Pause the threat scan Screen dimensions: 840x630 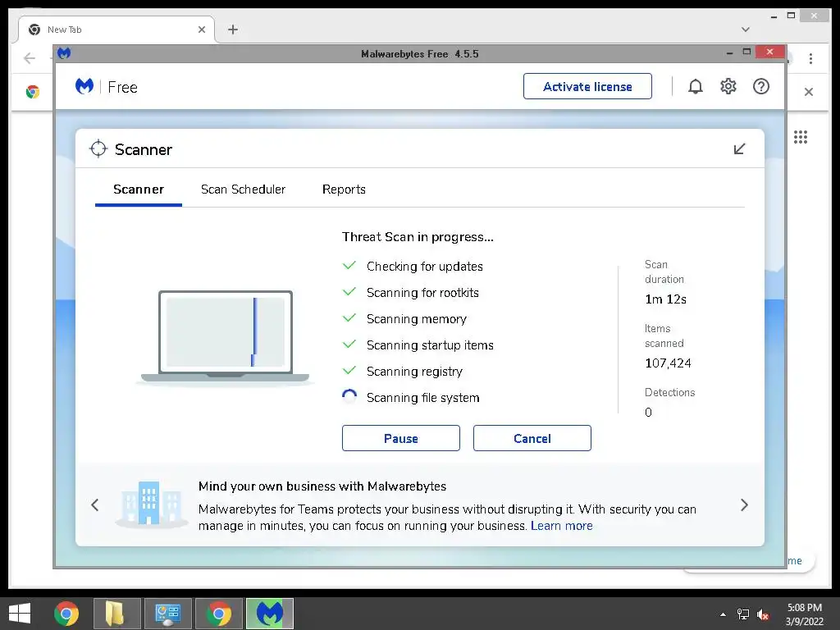(x=400, y=438)
